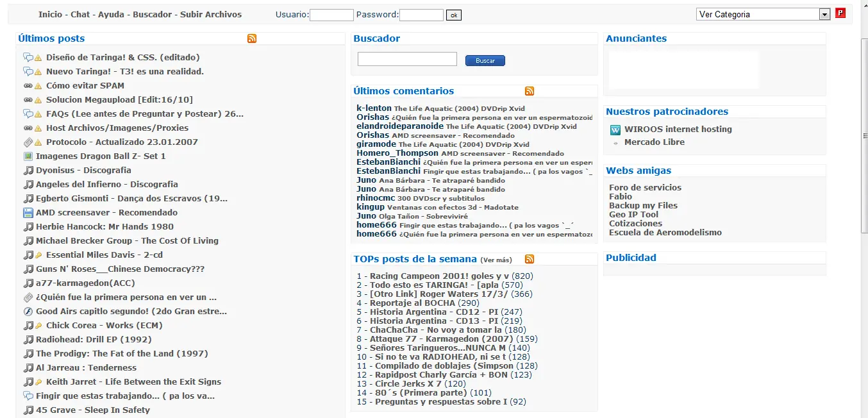Click the chat bubble icon beside Fingir que estas trabajando post
Image resolution: width=868 pixels, height=418 pixels.
coord(28,396)
